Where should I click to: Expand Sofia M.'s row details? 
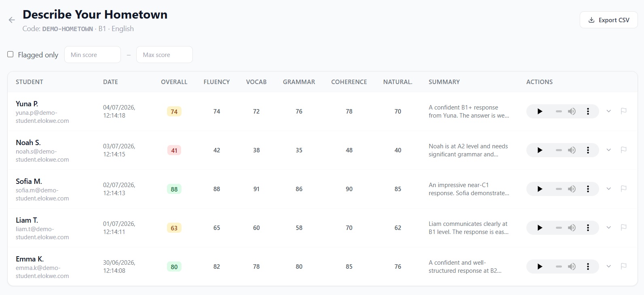pos(608,189)
